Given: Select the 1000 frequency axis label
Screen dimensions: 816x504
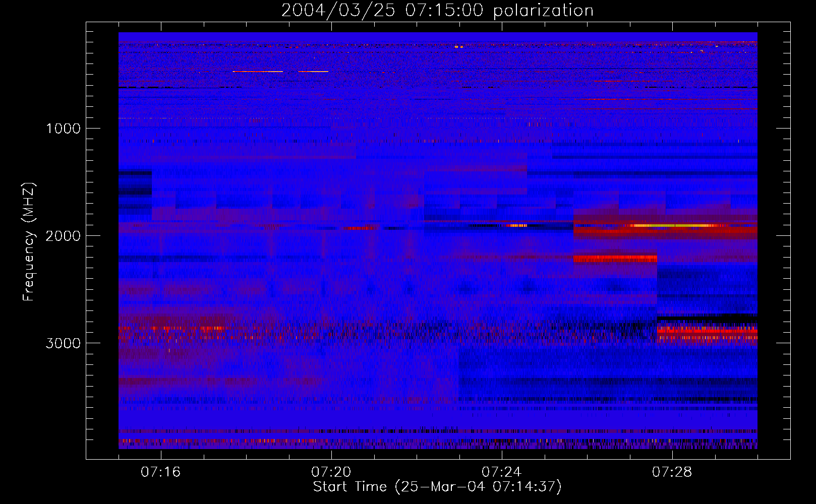Looking at the screenshot, I should pyautogui.click(x=63, y=129).
